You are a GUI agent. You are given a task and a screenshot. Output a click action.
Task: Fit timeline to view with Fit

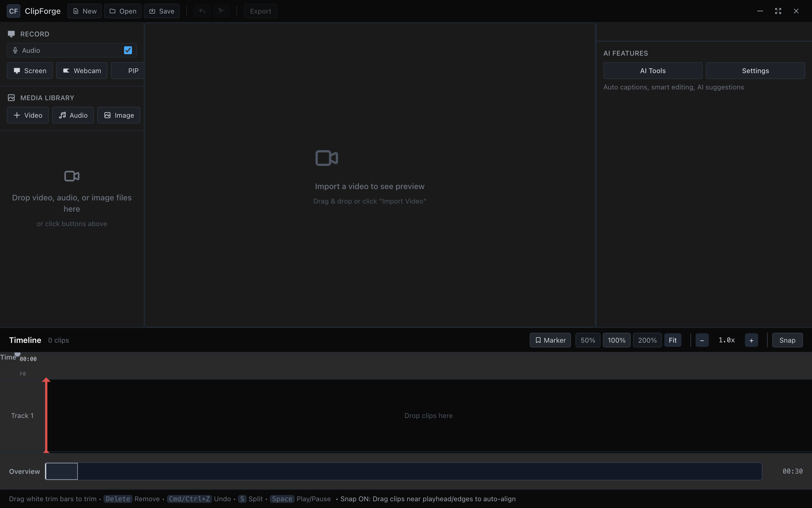point(672,340)
